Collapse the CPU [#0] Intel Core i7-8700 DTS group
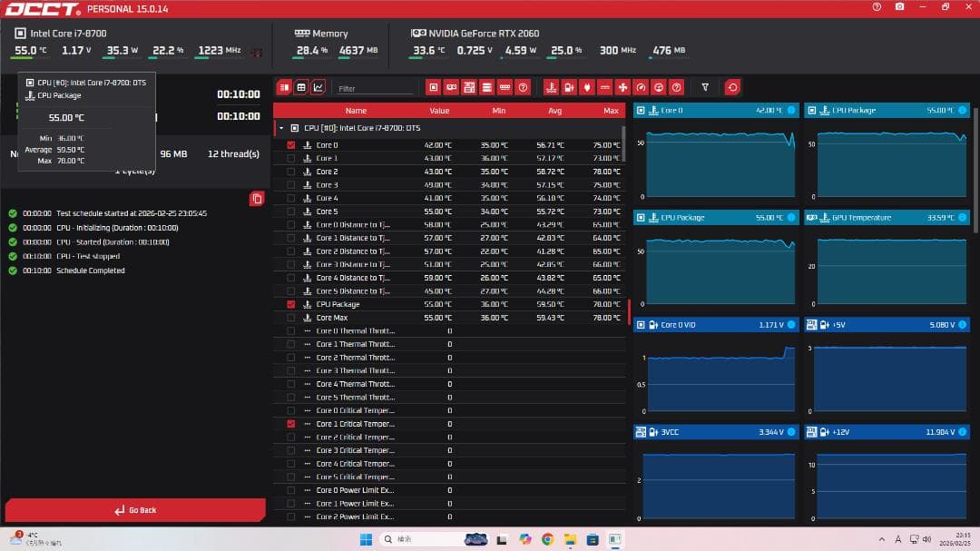The height and width of the screenshot is (551, 980). pyautogui.click(x=281, y=128)
